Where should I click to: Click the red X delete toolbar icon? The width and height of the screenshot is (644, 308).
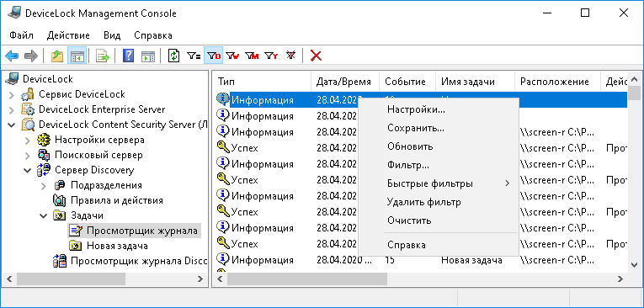pos(316,56)
